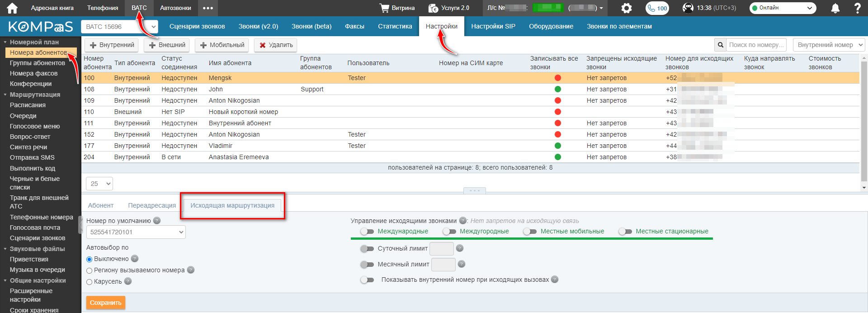
Task: Collapse Номерной план section
Action: [5, 42]
